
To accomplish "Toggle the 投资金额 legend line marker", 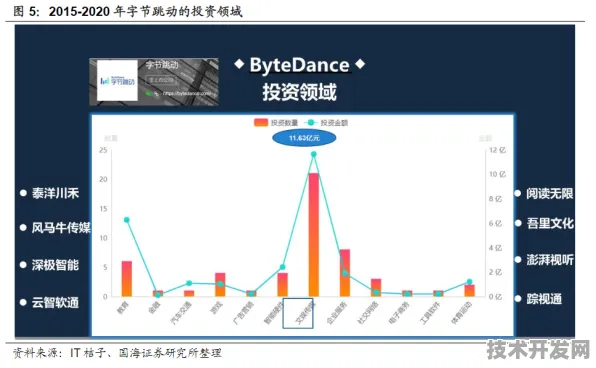I will pos(311,122).
